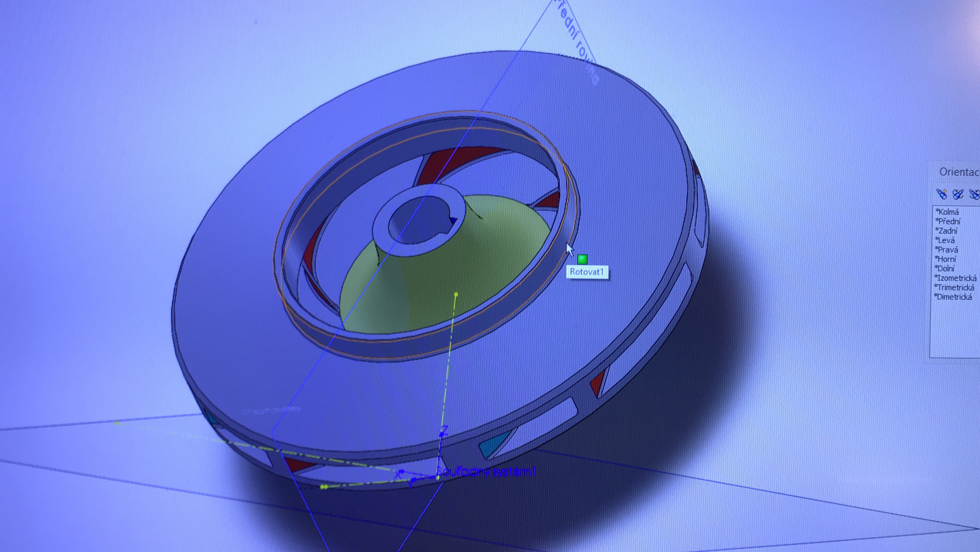Select the *Izometrická view orientation
Screen dimensions: 980x552
(955, 278)
